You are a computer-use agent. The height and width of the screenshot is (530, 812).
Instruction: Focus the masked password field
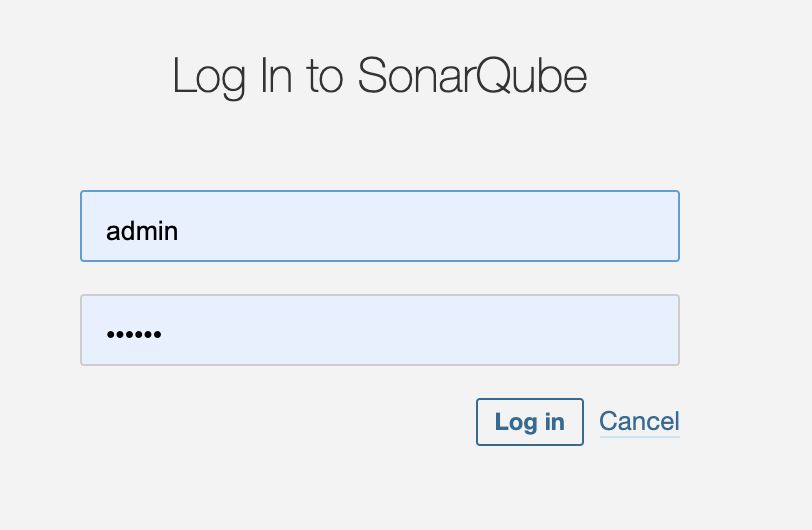[x=380, y=330]
